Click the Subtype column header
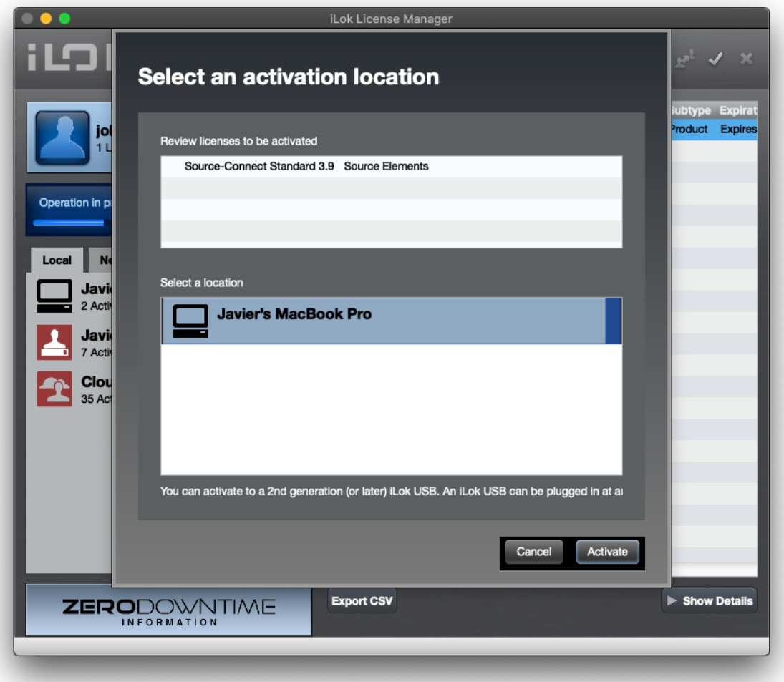784x682 pixels. 690,110
